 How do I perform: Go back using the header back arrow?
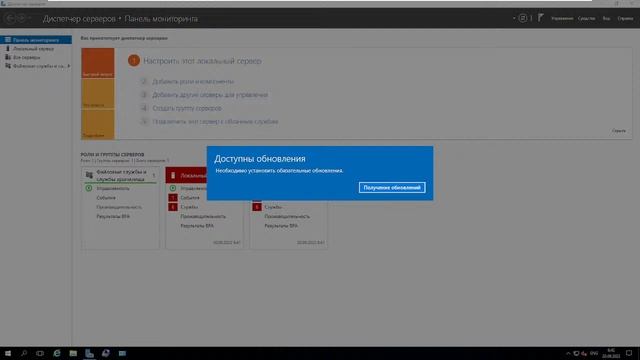point(10,18)
